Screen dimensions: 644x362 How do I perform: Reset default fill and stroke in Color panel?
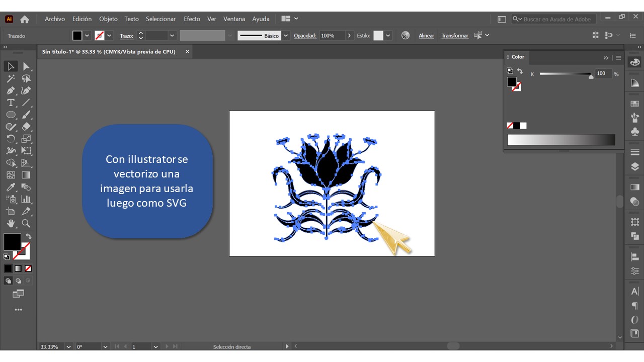tap(510, 71)
